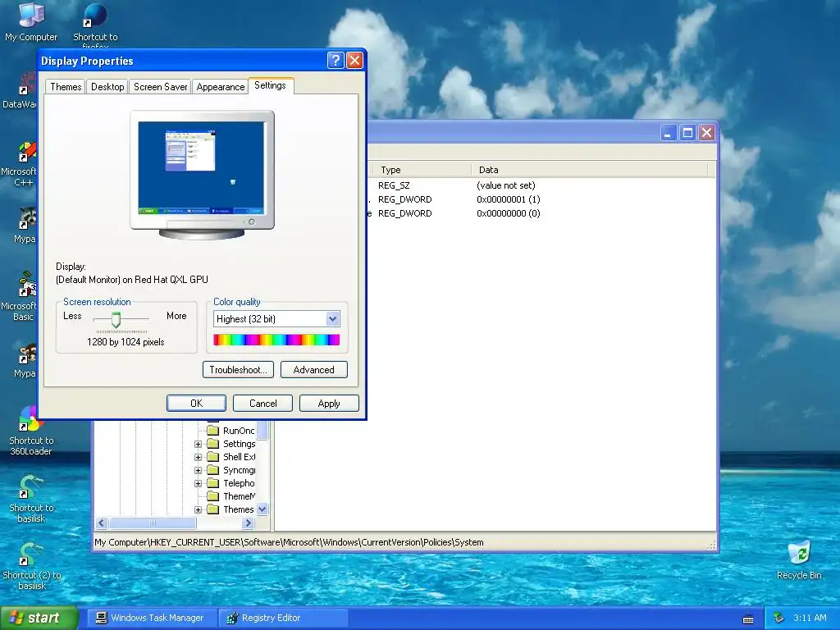
Task: Open Shortcut to basilisk desktop icon
Action: (31, 498)
